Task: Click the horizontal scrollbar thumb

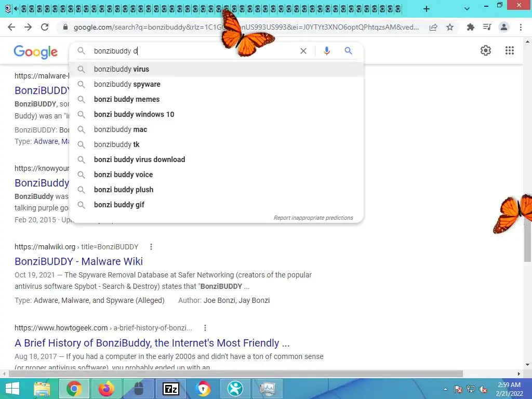Action: [236, 374]
